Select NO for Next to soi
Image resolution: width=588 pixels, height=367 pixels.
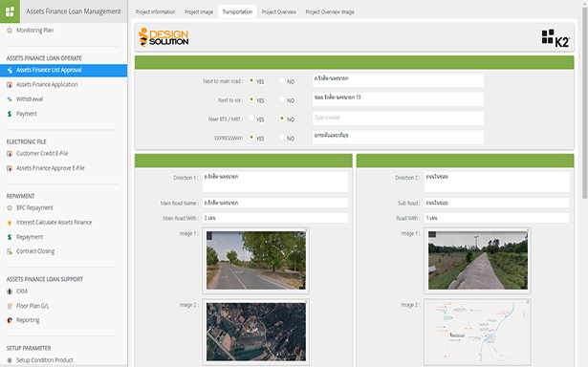[282, 99]
